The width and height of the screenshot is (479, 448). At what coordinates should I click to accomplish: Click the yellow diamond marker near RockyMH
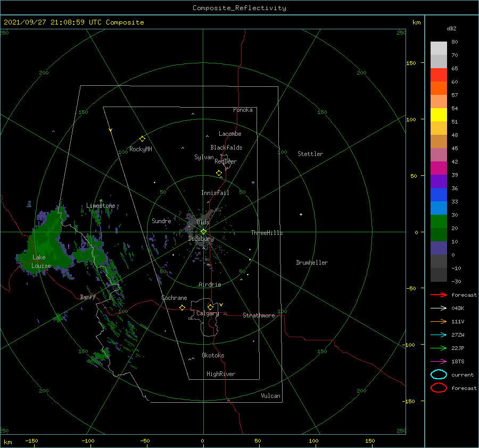coord(142,139)
